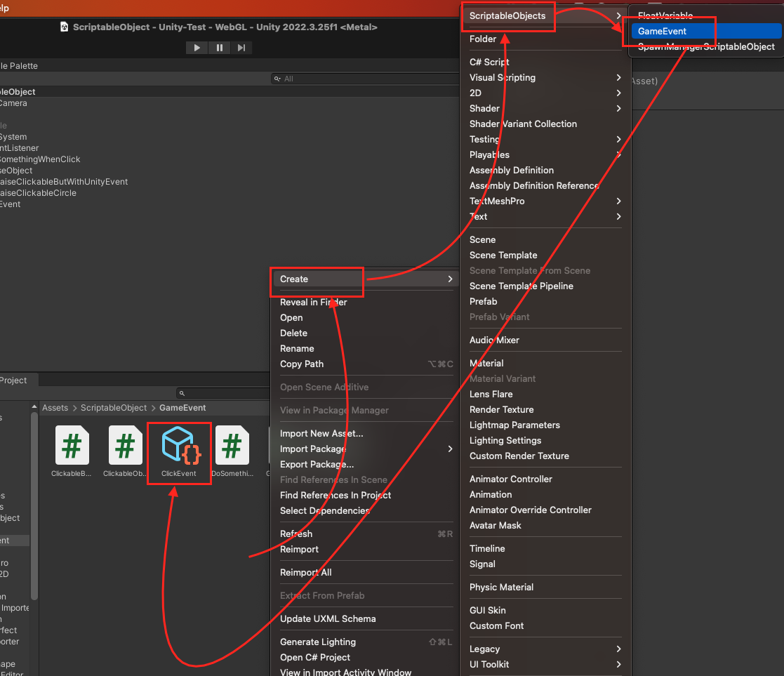Select the DoSomethi... C# script asset

(232, 452)
